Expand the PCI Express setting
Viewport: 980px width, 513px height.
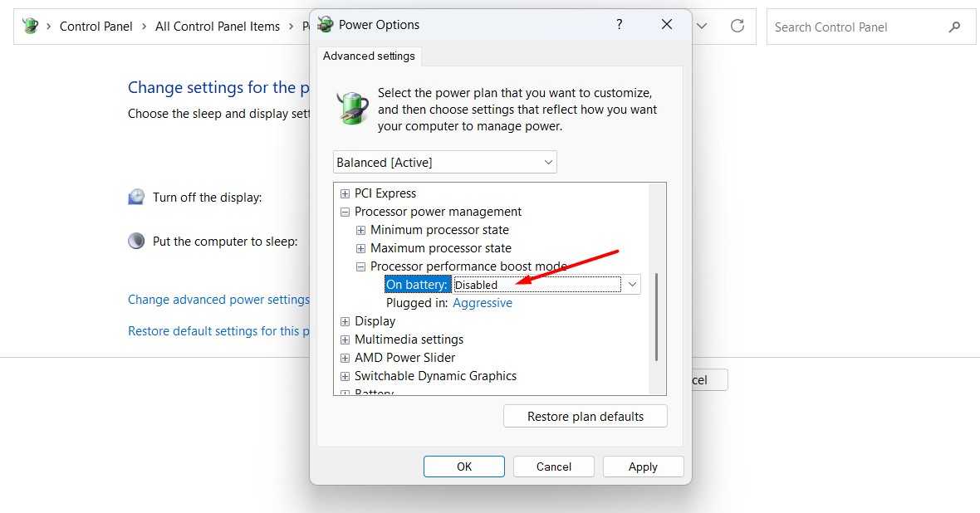tap(345, 193)
